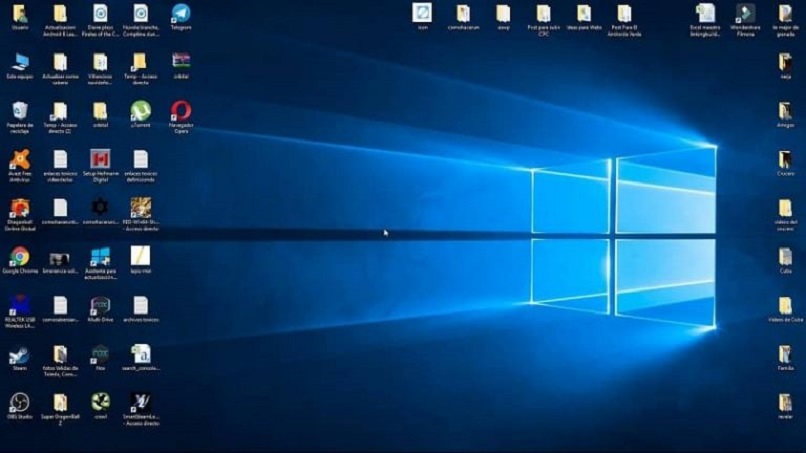Click the Papelera de reciclaje icon
The image size is (806, 453).
pyautogui.click(x=20, y=110)
